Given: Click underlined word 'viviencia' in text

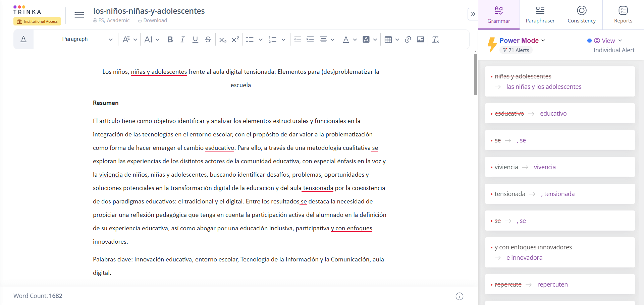Looking at the screenshot, I should click(111, 175).
